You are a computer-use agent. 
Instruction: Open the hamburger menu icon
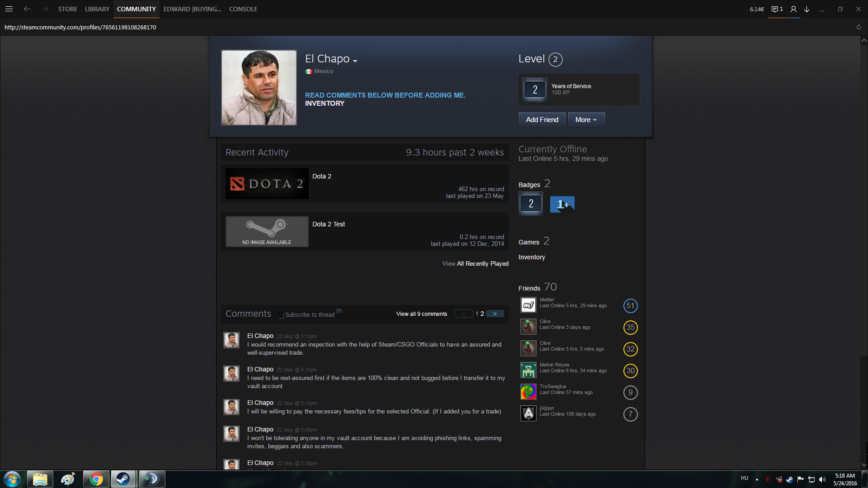coord(9,9)
